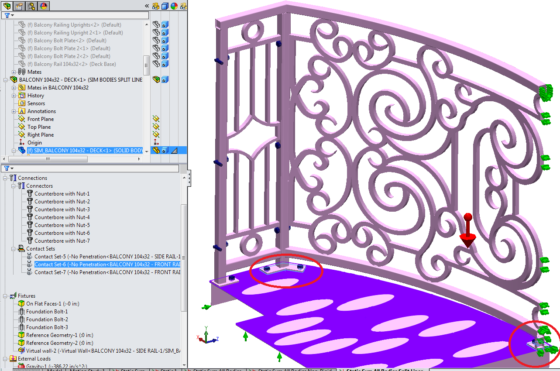The height and width of the screenshot is (371, 560).
Task: Collapse the External Loads node
Action: pyautogui.click(x=5, y=359)
